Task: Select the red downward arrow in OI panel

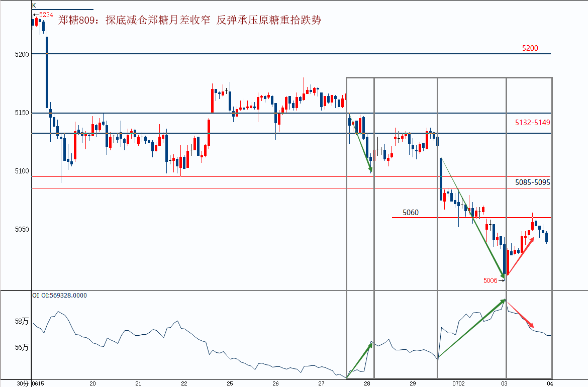Action: [x=521, y=314]
